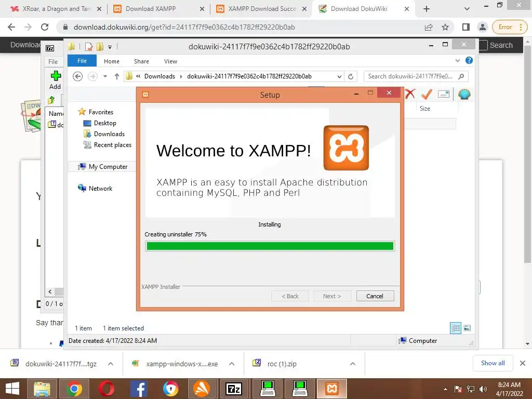
Task: Open Chrome profile avatar icon
Action: [x=482, y=27]
